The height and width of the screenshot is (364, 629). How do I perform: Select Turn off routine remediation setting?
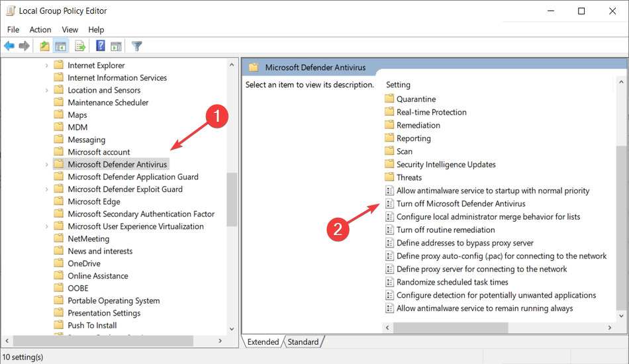(445, 230)
